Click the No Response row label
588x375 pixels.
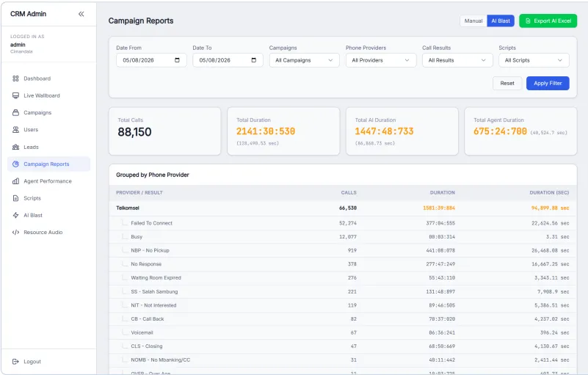146,264
